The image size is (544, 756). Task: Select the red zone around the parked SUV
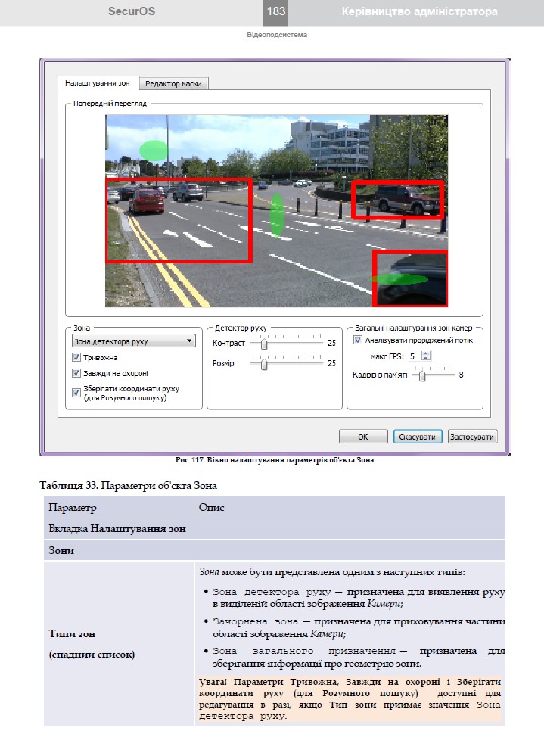click(x=397, y=200)
